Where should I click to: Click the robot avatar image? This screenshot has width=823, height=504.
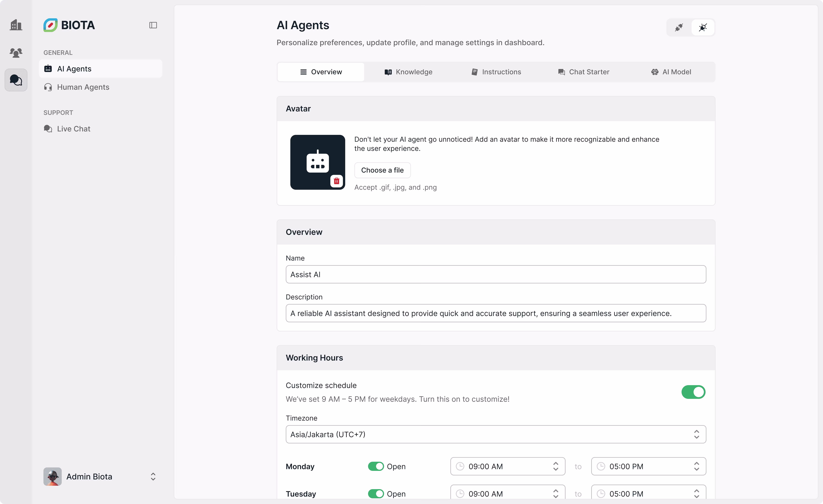pos(317,162)
